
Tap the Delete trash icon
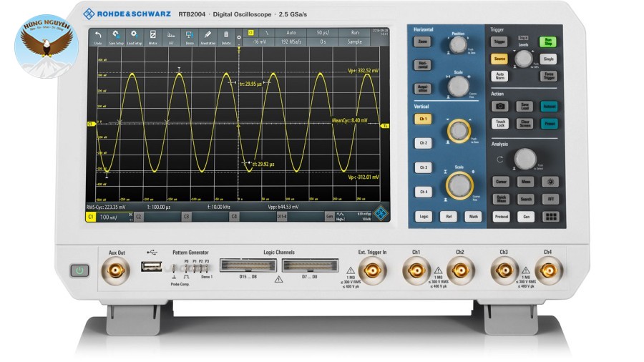(x=226, y=36)
